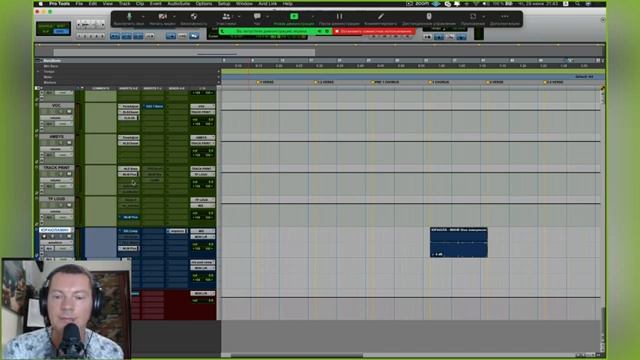Click Markers ruler label
Screen dimensions: 640x360
pos(50,82)
